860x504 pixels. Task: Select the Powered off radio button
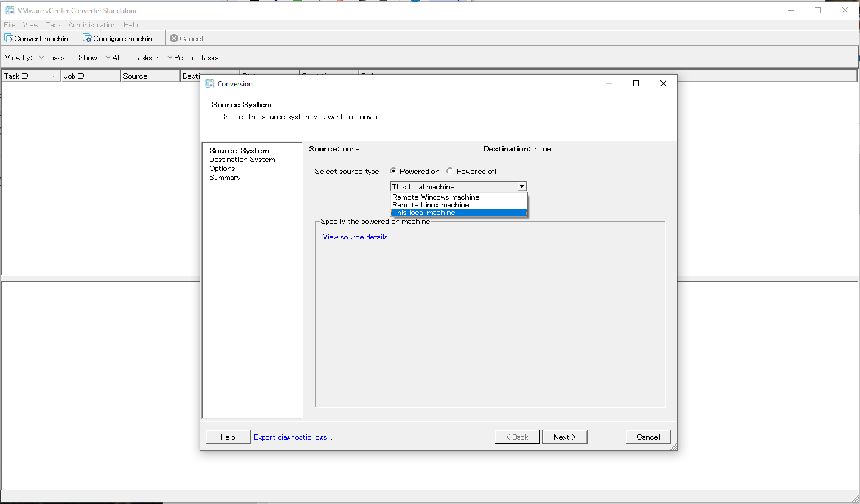coord(450,171)
